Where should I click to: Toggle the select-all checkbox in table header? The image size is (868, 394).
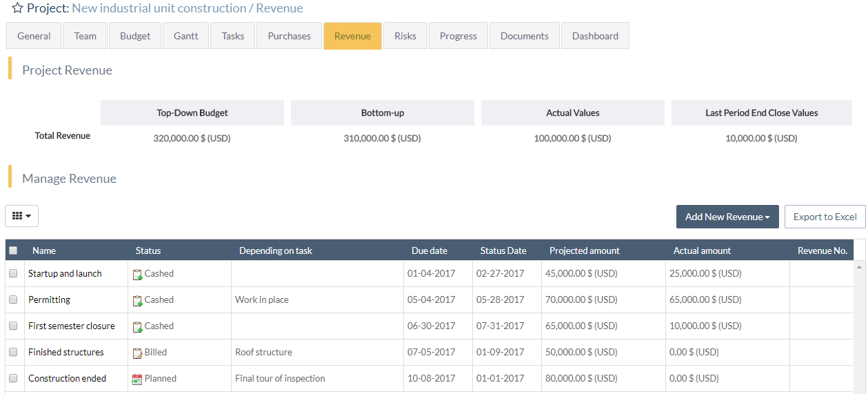[x=13, y=250]
